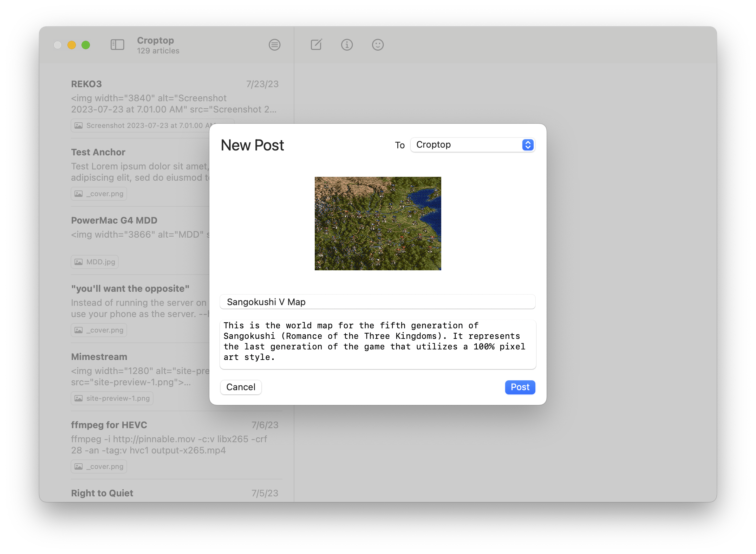Click the attachment icon under ffmpeg for HEVC
The width and height of the screenshot is (756, 554).
coord(79,466)
